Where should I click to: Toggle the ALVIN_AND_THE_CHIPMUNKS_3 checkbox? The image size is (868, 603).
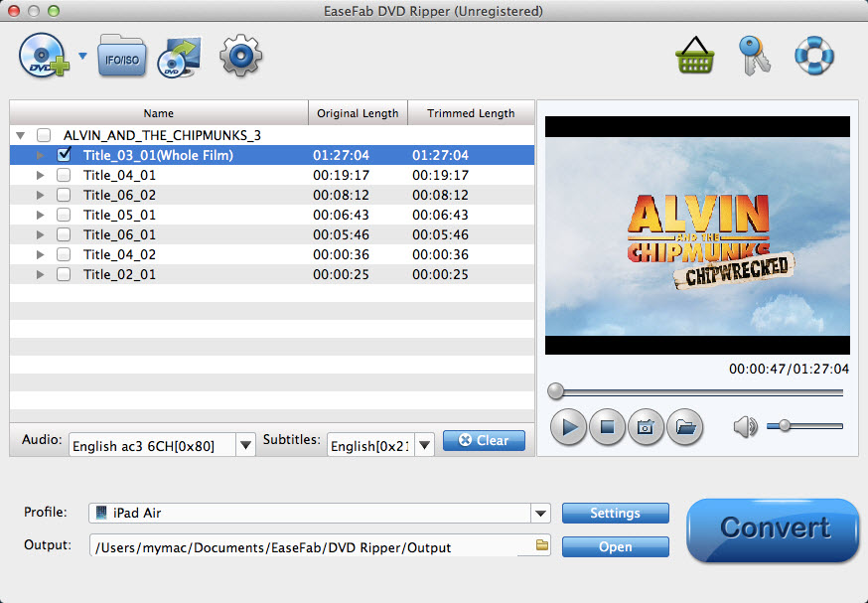coord(44,135)
